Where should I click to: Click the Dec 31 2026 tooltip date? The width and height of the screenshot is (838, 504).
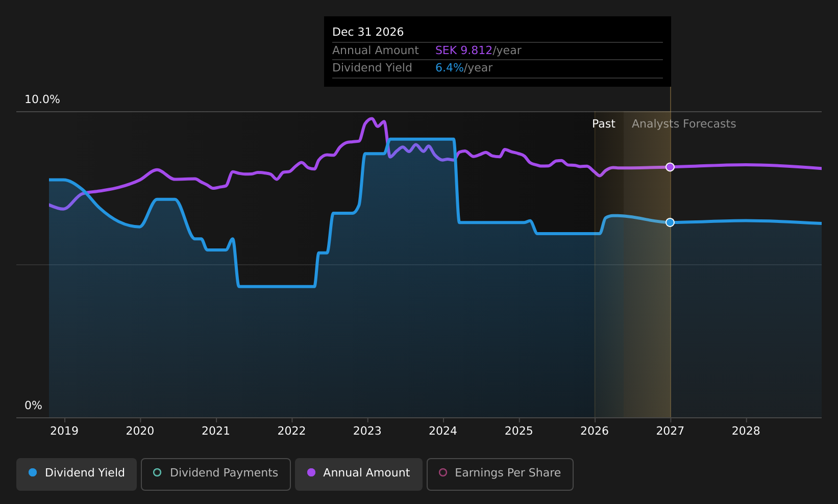[x=368, y=32]
